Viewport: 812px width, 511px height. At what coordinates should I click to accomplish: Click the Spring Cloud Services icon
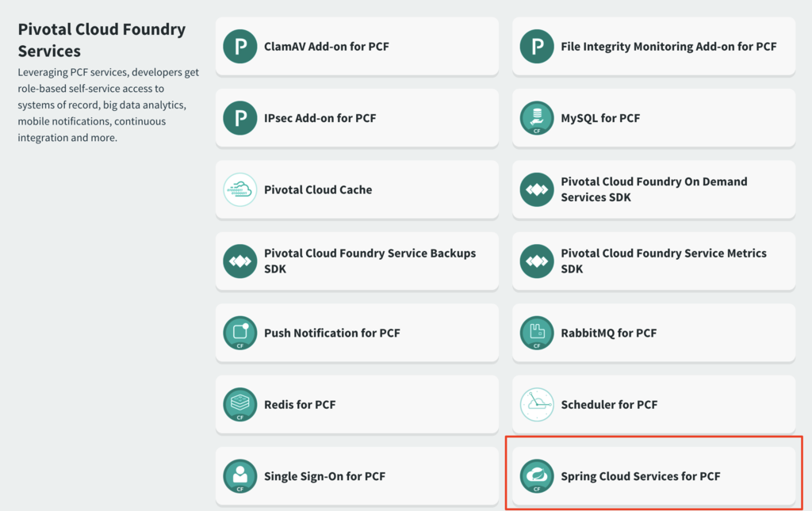537,477
